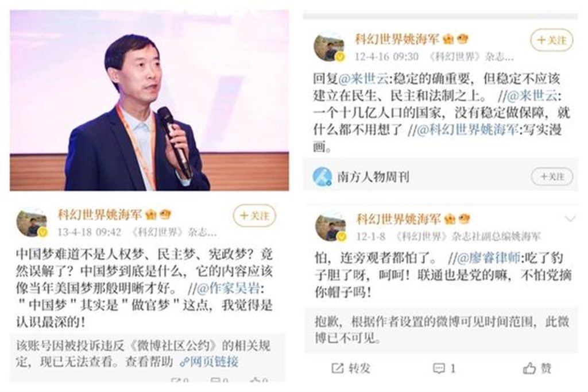Open the username 科幻世界姚海军 on 13-4-18 post
588x392 pixels.
(100, 215)
